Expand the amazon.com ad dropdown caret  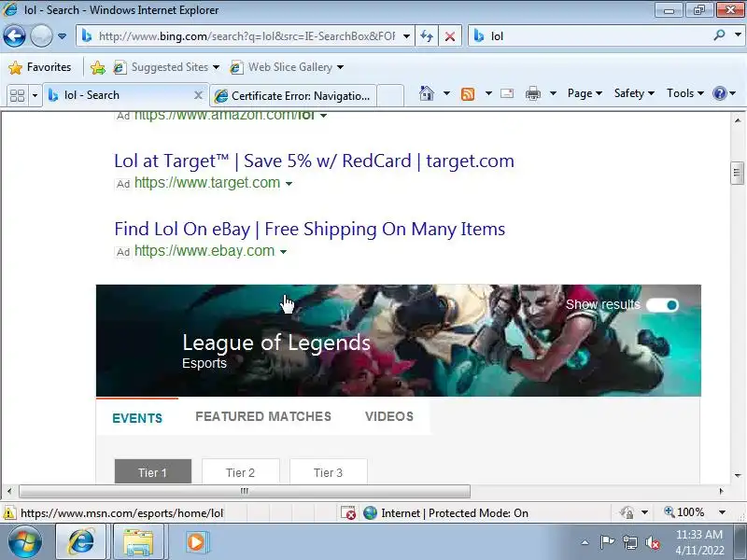point(323,116)
